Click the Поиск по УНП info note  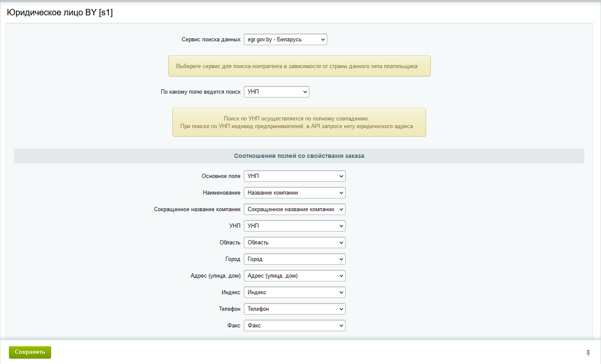coord(299,123)
